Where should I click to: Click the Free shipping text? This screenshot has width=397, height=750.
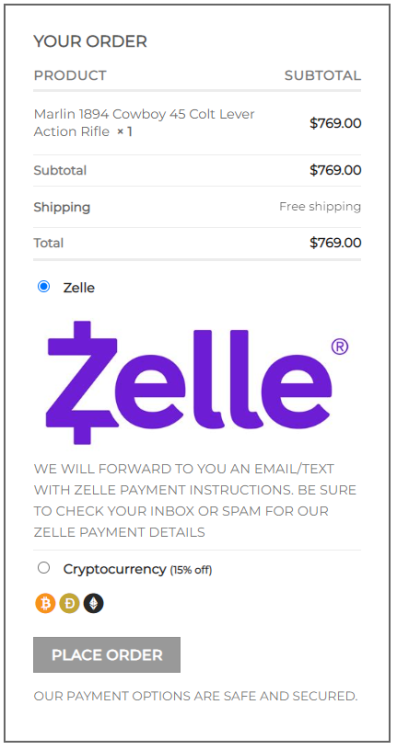point(320,207)
